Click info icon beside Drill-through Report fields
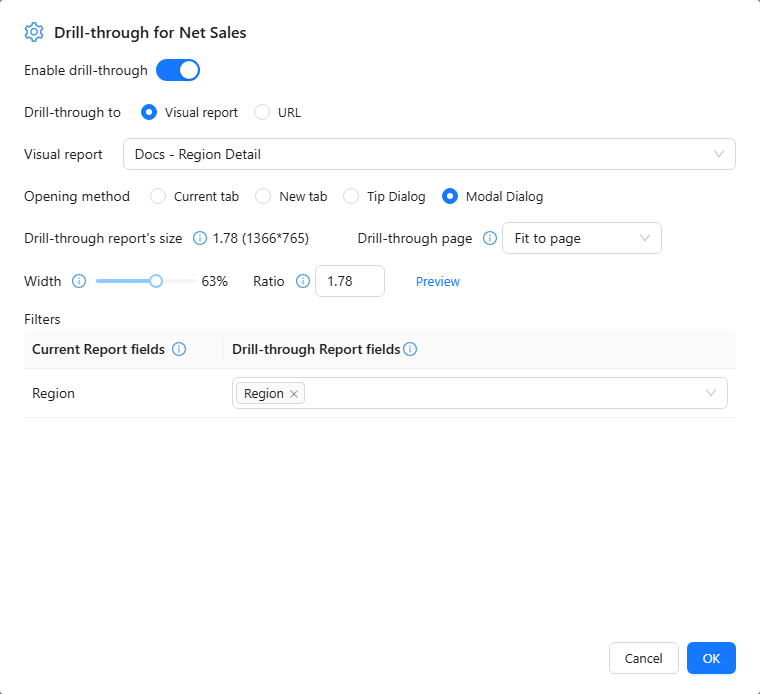 pyautogui.click(x=410, y=349)
